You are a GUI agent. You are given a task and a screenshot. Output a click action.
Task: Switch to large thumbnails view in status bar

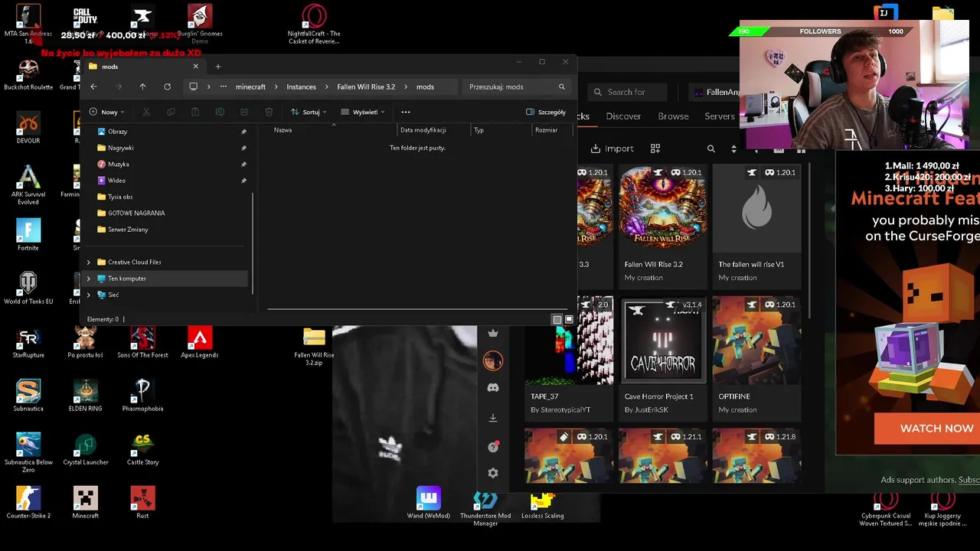click(x=568, y=319)
